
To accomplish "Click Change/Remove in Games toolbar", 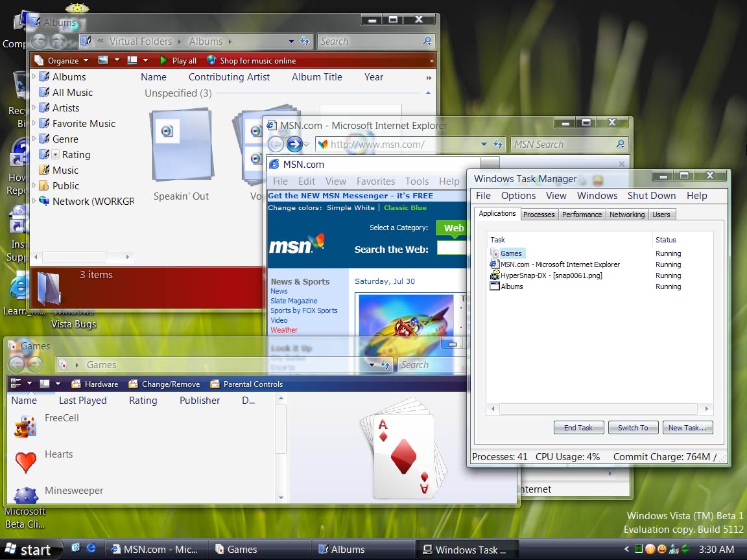I will coord(133,384).
